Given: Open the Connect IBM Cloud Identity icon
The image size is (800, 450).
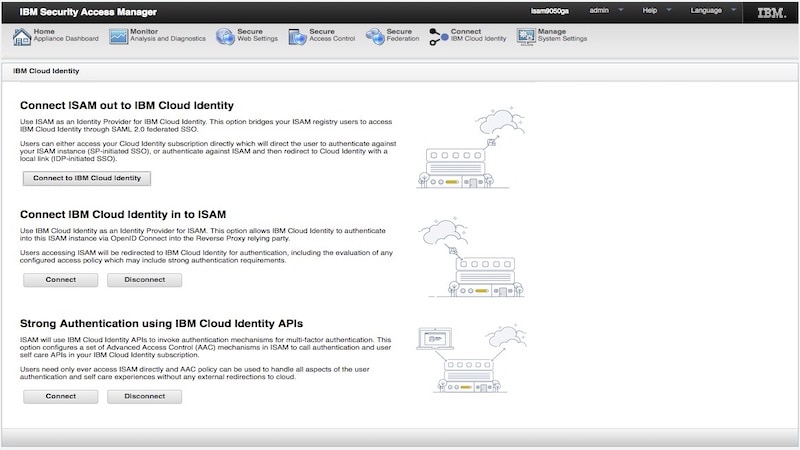Looking at the screenshot, I should pyautogui.click(x=438, y=37).
